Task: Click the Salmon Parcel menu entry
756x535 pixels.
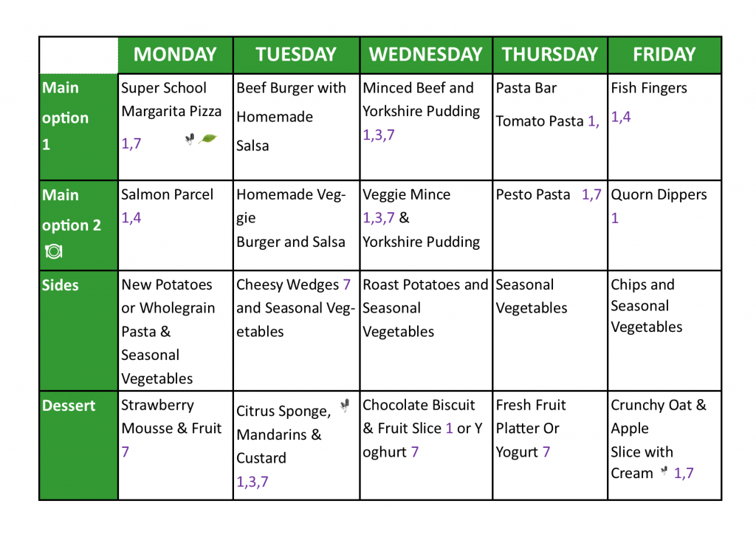Action: [167, 194]
